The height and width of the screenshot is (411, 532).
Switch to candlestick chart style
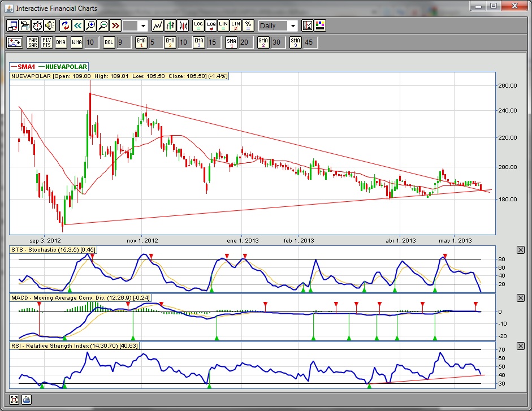(x=183, y=25)
